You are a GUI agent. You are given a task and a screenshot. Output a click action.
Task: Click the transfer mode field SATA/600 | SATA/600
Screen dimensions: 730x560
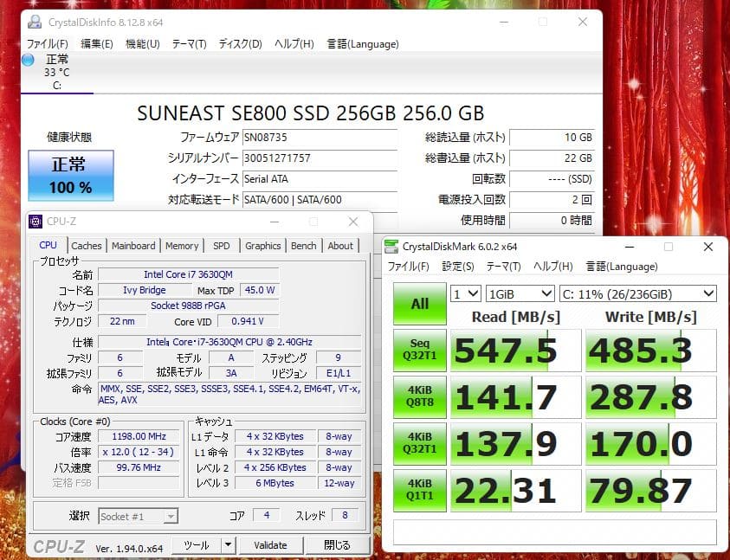(320, 200)
